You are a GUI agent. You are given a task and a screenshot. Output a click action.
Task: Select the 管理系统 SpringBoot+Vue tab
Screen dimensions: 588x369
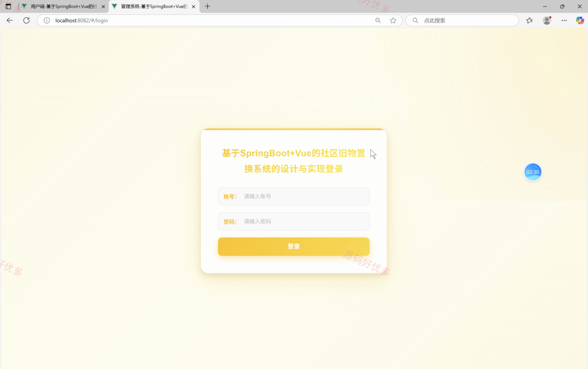(154, 6)
